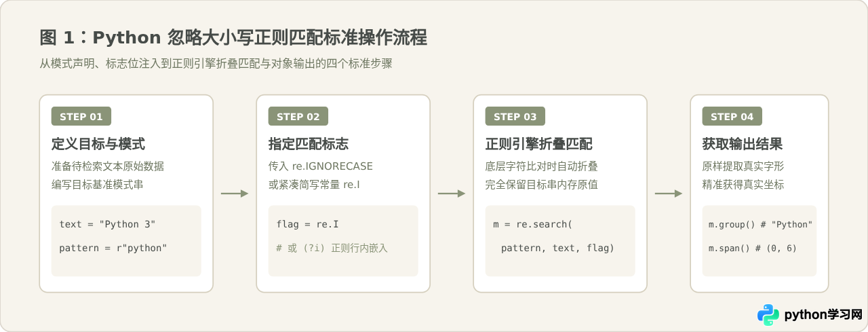
Task: Select the STEP 01 badge
Action: 81,117
